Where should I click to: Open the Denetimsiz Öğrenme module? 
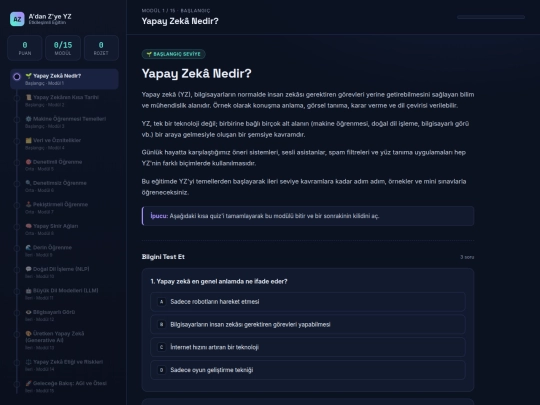[x=64, y=186]
